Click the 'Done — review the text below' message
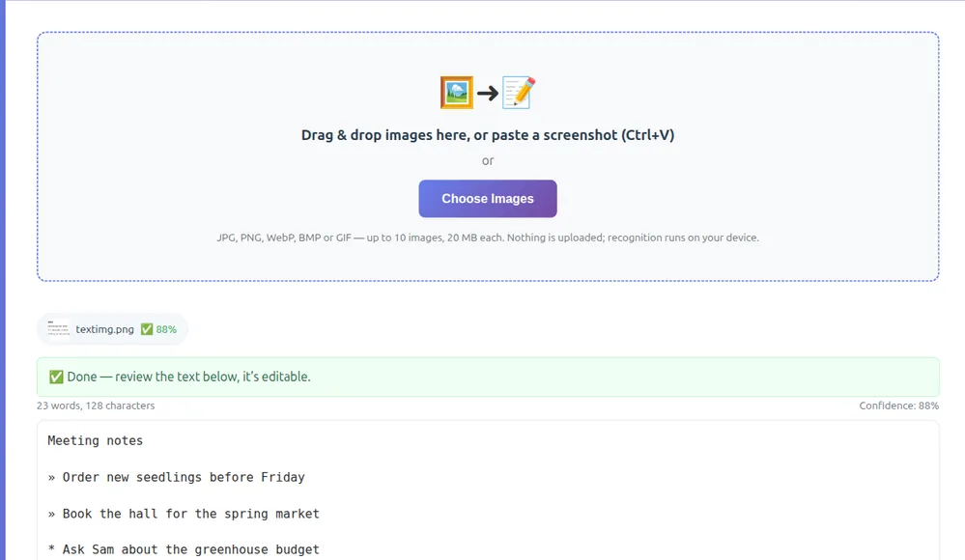The height and width of the screenshot is (560, 965). pos(188,377)
